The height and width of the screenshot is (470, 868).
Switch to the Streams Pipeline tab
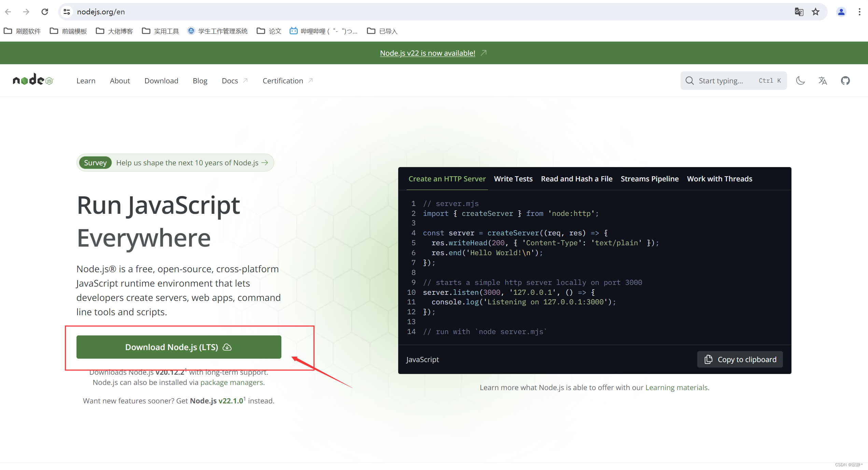[x=649, y=179]
